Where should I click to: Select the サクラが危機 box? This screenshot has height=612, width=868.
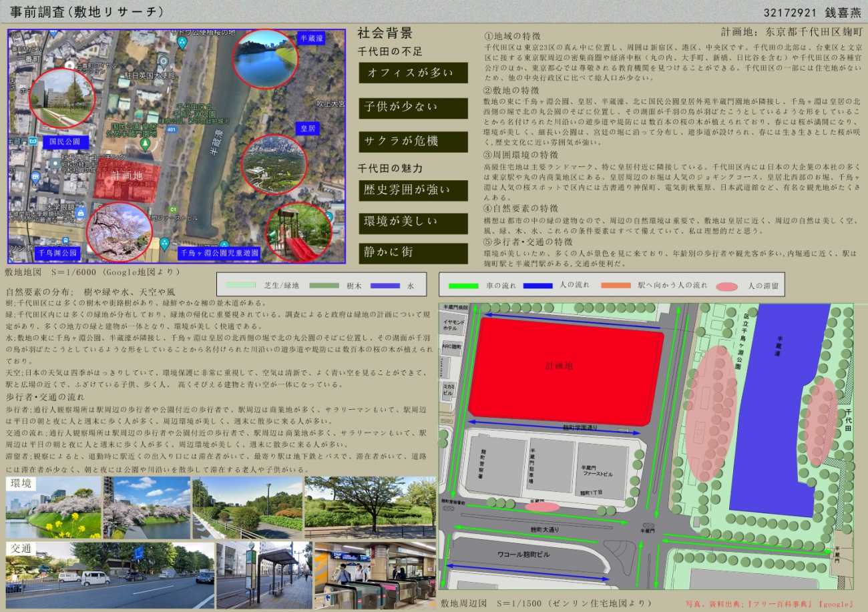click(x=413, y=141)
